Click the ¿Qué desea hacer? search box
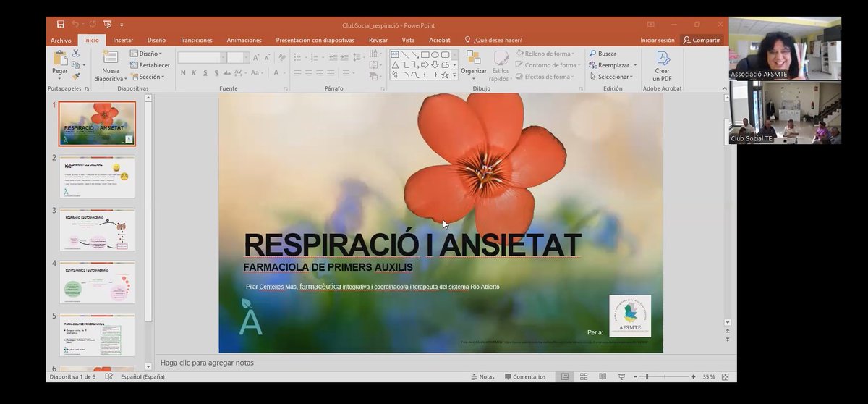The image size is (868, 404). (x=493, y=40)
